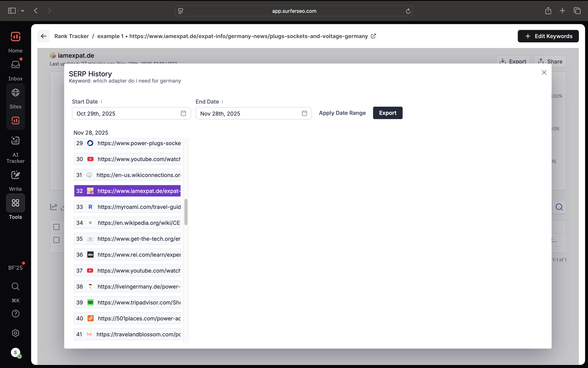This screenshot has height=368, width=588.
Task: Click the dark Export button in the dialog
Action: pyautogui.click(x=387, y=113)
